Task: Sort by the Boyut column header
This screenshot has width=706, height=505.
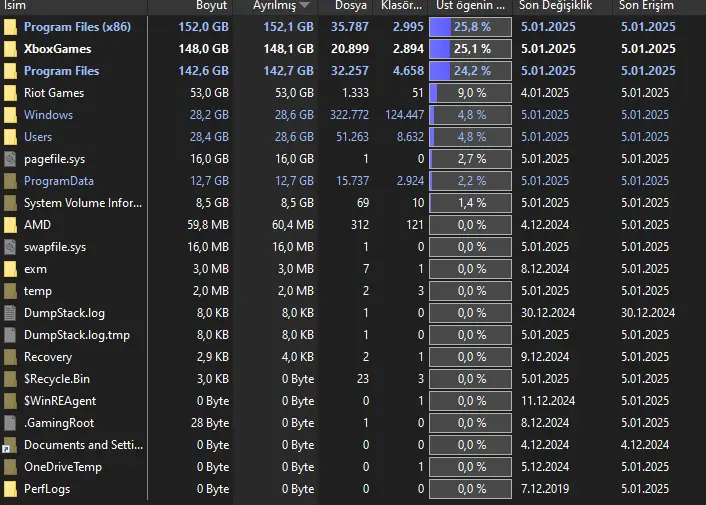Action: tap(190, 6)
